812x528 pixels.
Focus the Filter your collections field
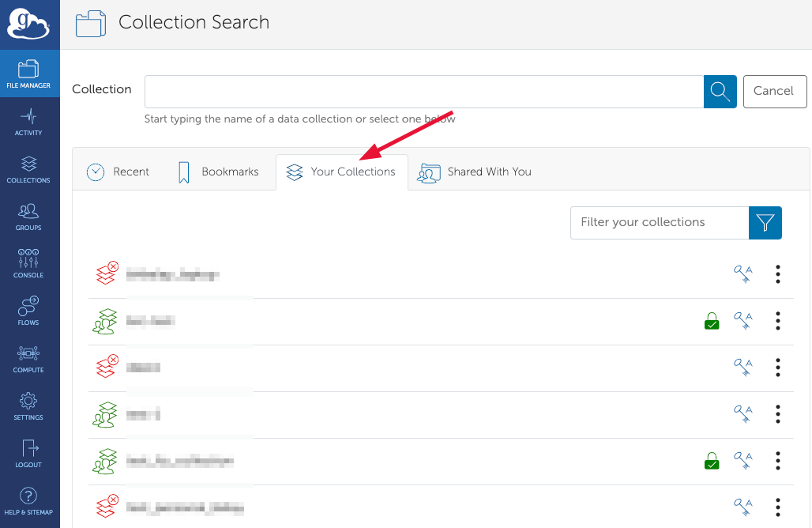(x=659, y=222)
